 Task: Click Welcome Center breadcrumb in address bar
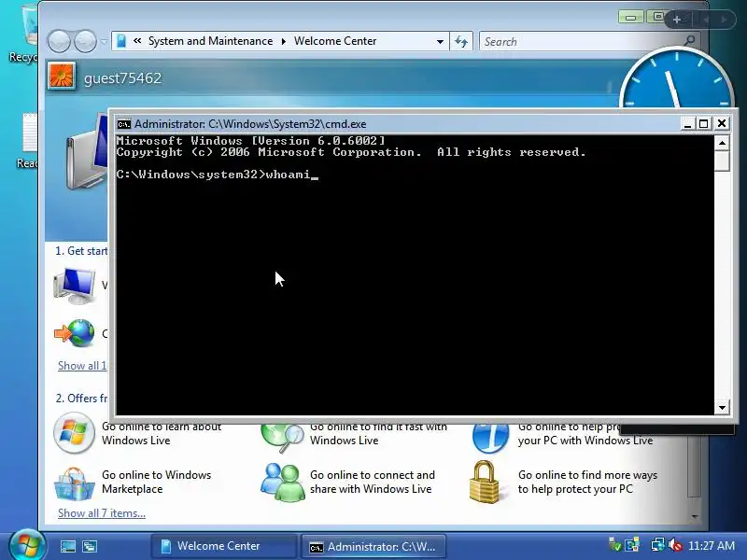335,41
